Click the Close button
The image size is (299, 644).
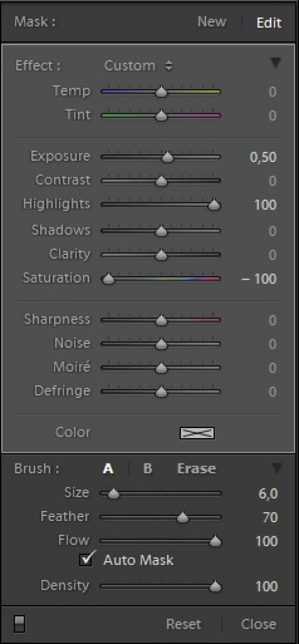tap(259, 624)
